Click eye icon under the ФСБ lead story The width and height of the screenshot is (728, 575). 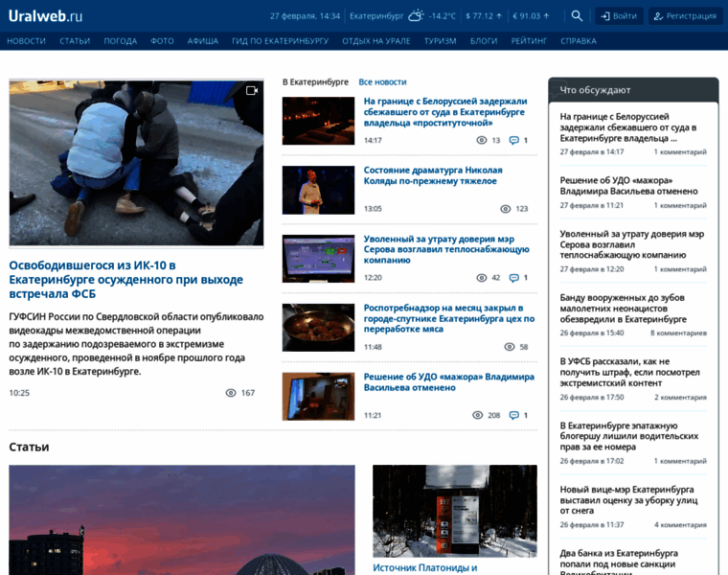tap(231, 393)
